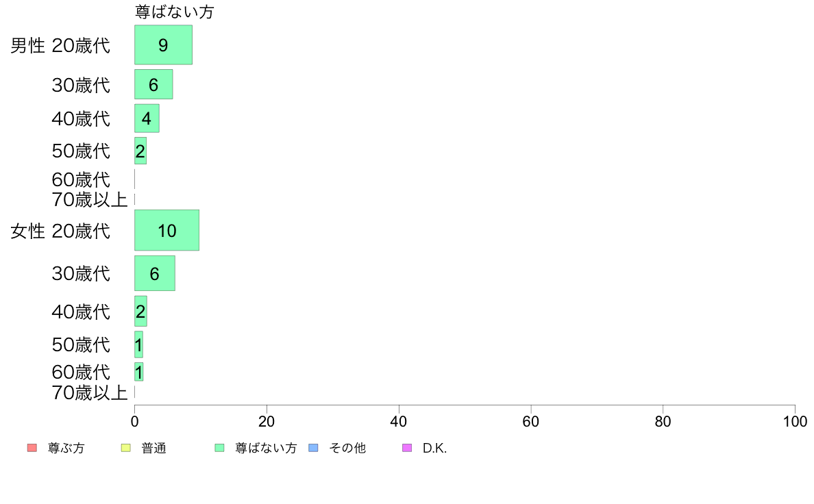
Task: Click the male 40歳代 bar with value 4
Action: [147, 118]
